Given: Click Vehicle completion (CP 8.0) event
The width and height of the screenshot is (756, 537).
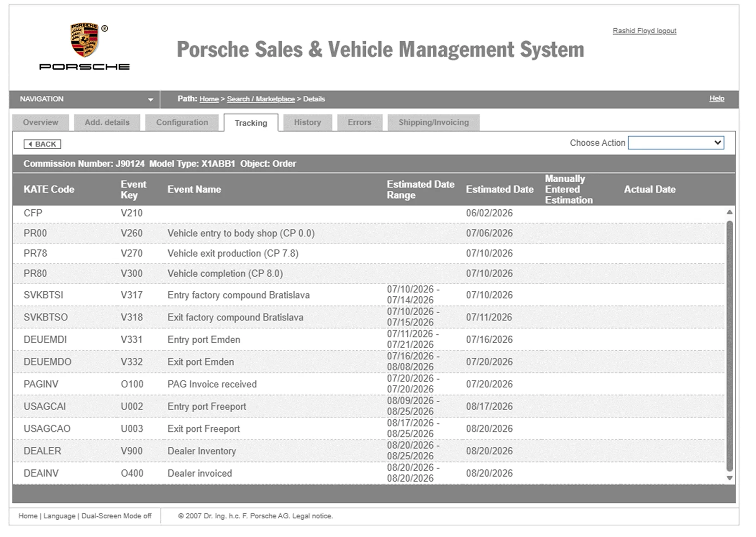Looking at the screenshot, I should click(225, 274).
